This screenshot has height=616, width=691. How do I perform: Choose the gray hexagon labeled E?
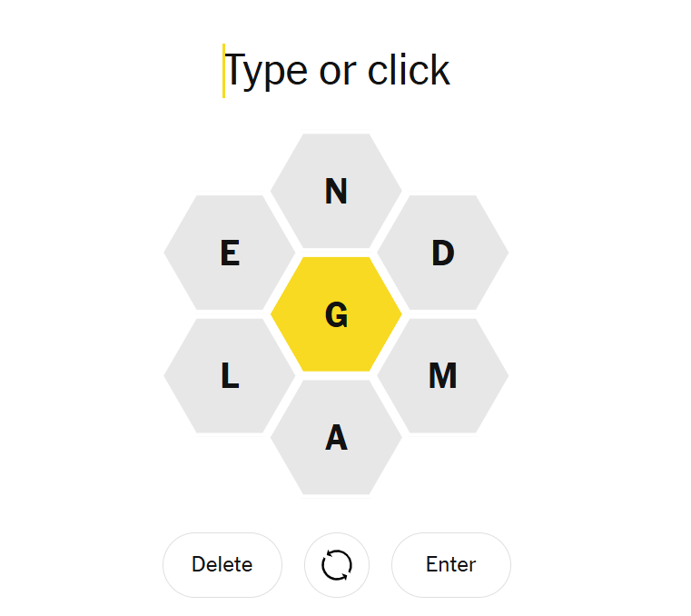point(230,253)
